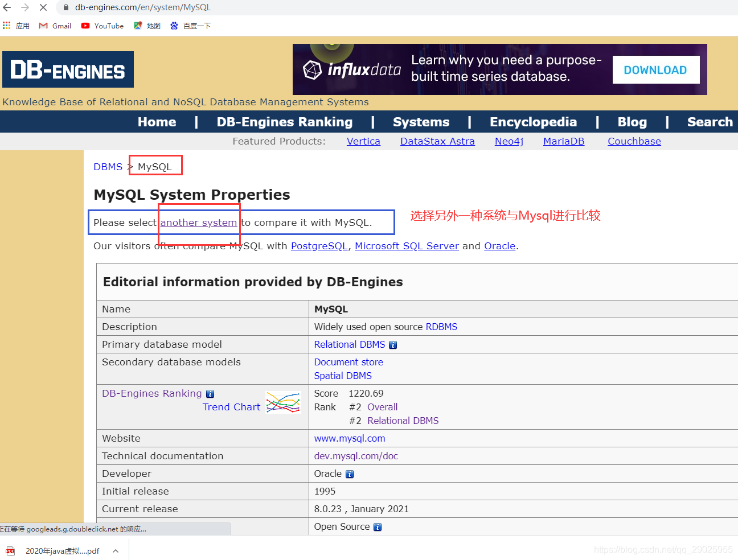Click the browser forward arrow
This screenshot has height=560, width=738.
coord(25,7)
